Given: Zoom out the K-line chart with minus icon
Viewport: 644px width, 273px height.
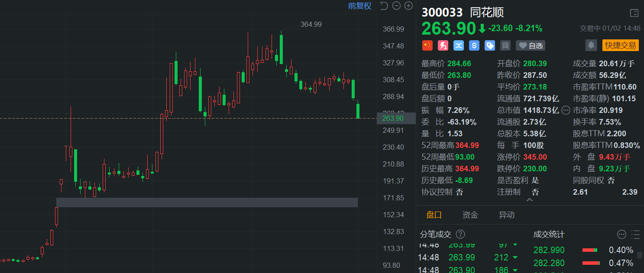Looking at the screenshot, I should pos(396,6).
